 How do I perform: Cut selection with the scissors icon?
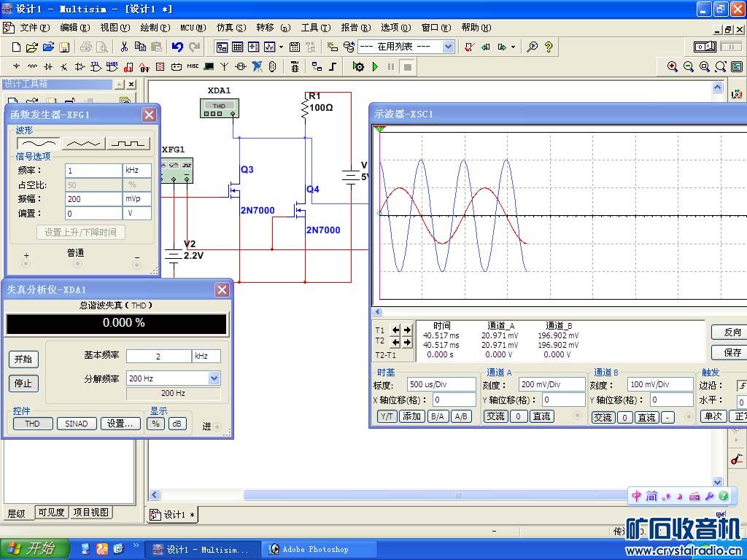124,47
